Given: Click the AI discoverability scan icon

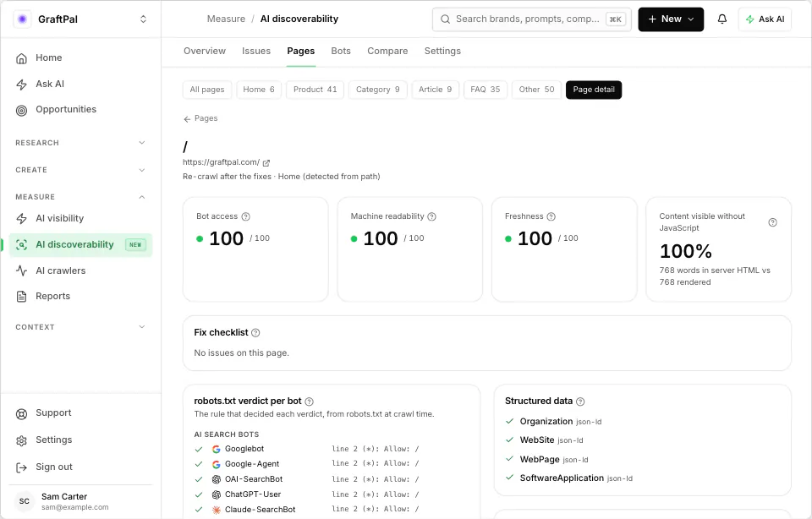Looking at the screenshot, I should coord(21,245).
